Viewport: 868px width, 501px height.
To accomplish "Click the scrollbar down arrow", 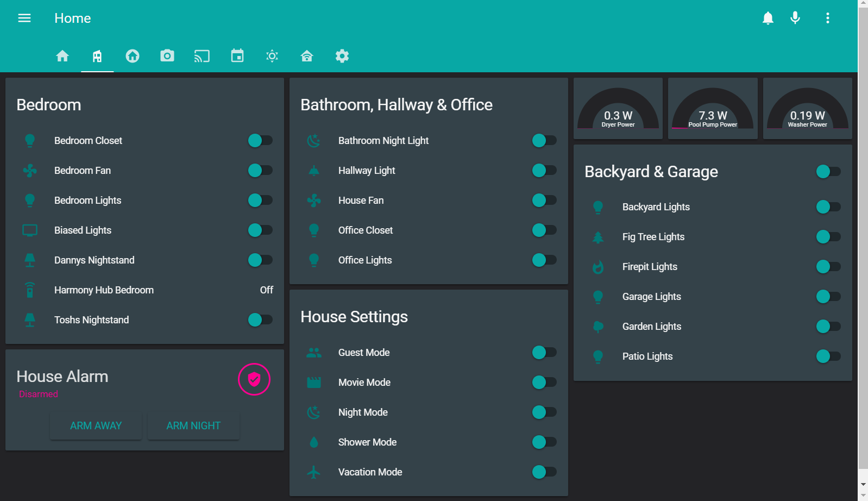I will click(x=863, y=484).
